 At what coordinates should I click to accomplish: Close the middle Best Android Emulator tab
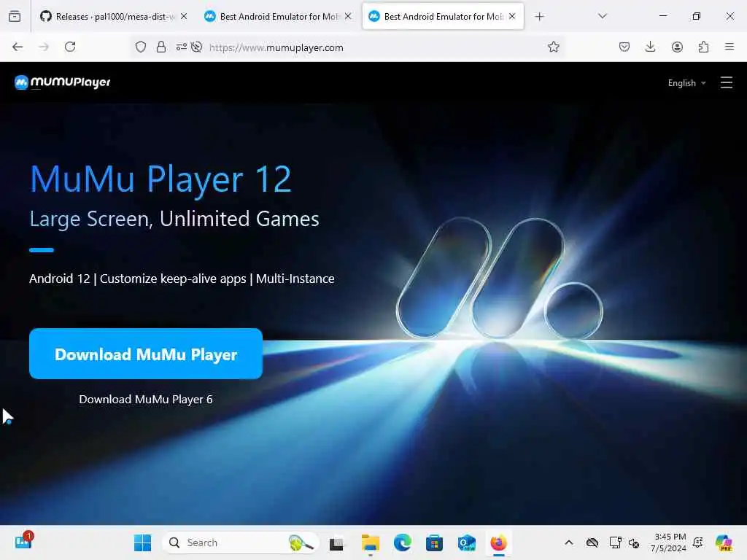click(348, 16)
